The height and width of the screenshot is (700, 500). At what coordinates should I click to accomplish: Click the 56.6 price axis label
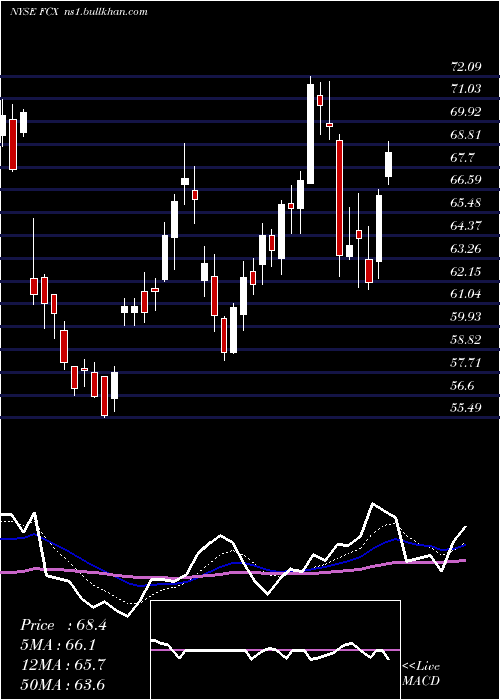(462, 386)
